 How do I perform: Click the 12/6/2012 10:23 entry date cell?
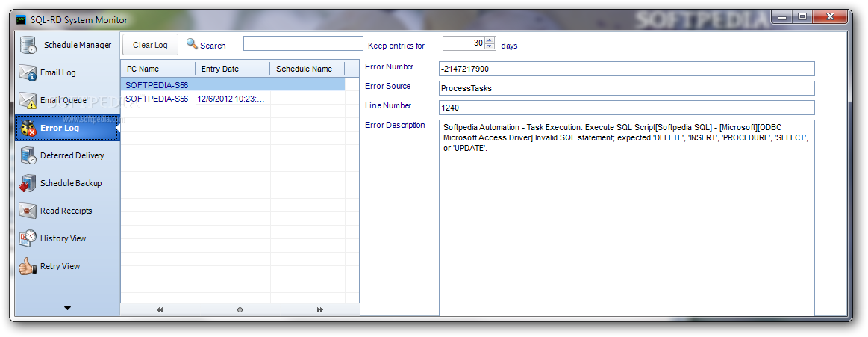(231, 99)
